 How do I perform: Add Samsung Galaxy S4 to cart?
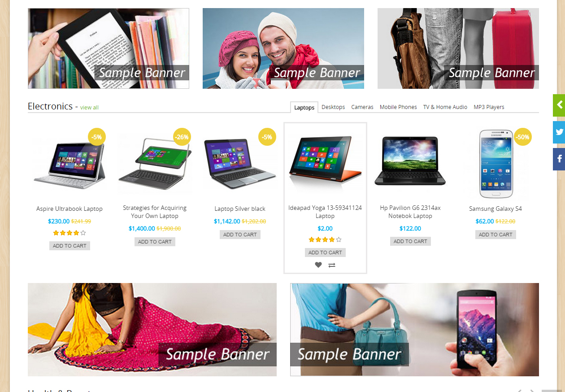[495, 235]
